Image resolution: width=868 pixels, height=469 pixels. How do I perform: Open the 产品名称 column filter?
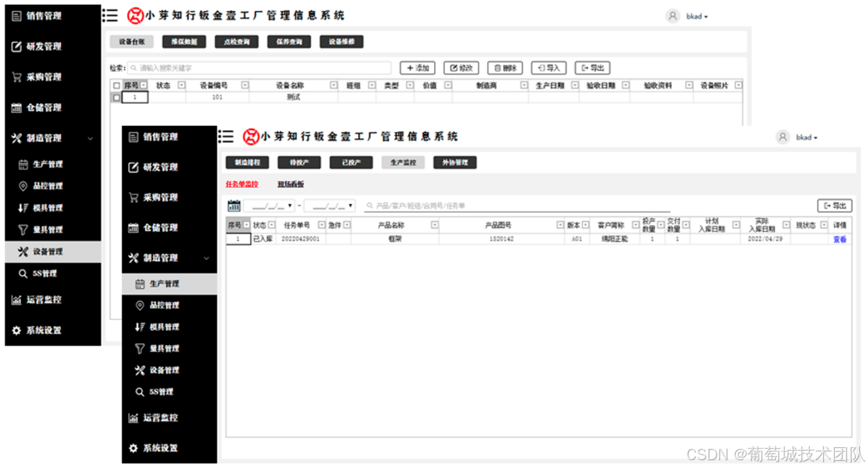(435, 225)
